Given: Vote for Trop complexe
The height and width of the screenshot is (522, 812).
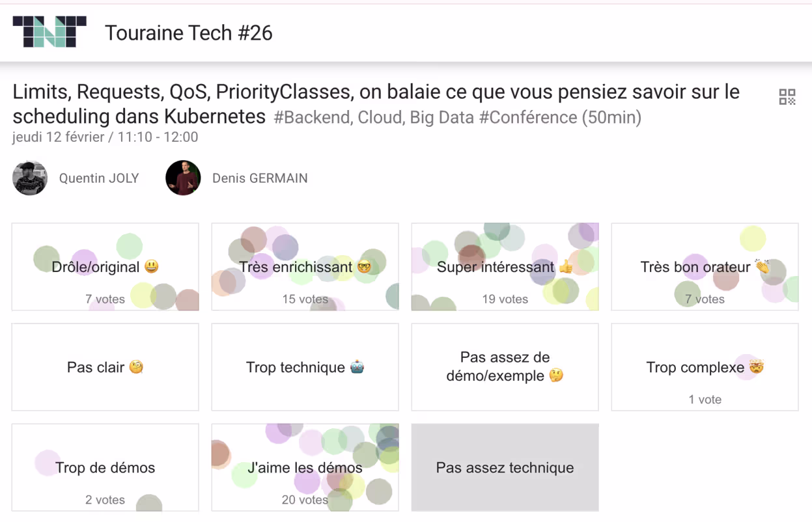Looking at the screenshot, I should (x=705, y=366).
